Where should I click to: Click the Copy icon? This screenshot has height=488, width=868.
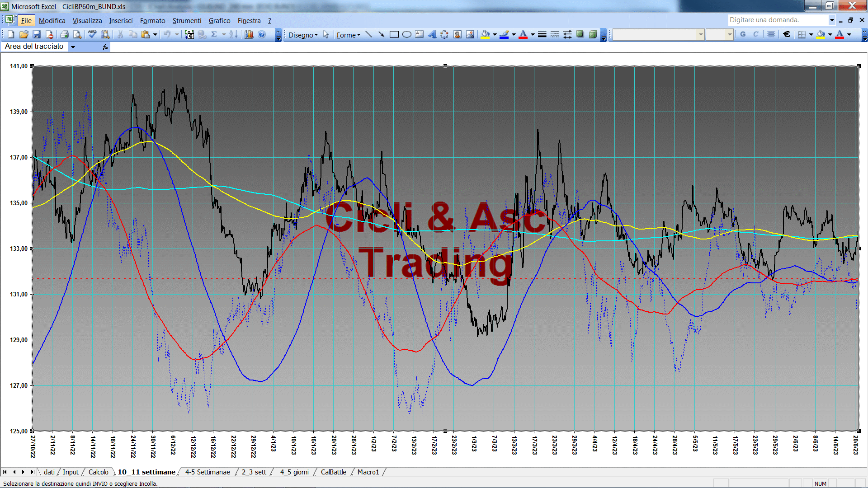click(133, 34)
